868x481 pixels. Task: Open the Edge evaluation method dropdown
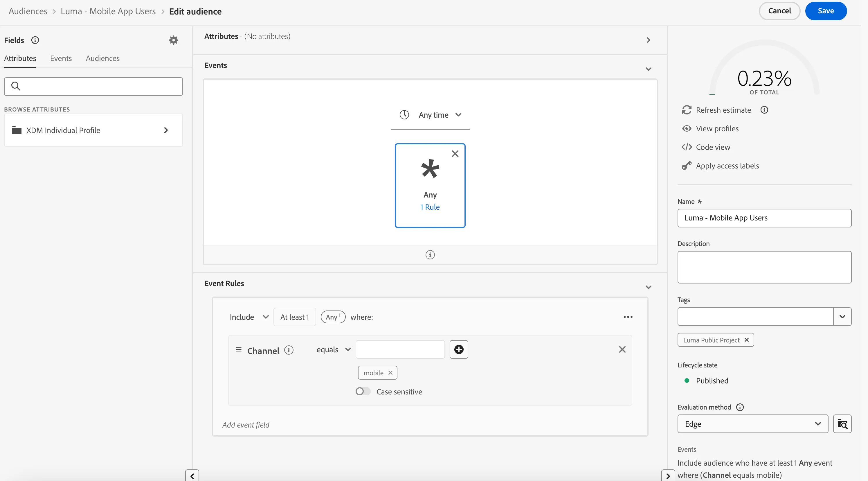click(x=753, y=424)
